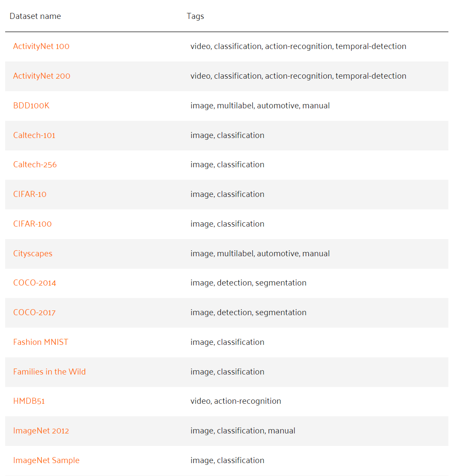Image resolution: width=457 pixels, height=476 pixels.
Task: Navigate to the CIFAR-100 dataset
Action: pyautogui.click(x=32, y=224)
